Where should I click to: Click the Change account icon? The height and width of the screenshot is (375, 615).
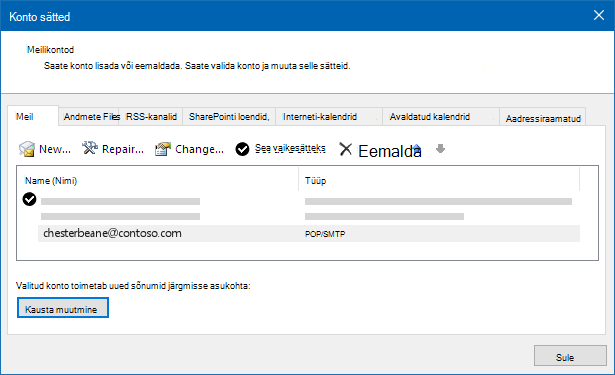(163, 149)
